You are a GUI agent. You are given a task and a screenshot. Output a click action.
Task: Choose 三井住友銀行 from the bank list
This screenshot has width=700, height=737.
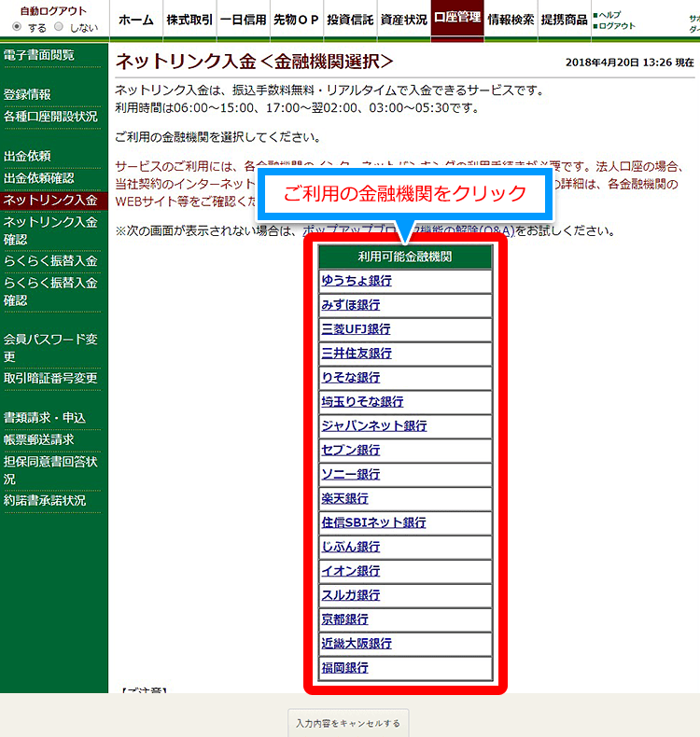coord(357,353)
